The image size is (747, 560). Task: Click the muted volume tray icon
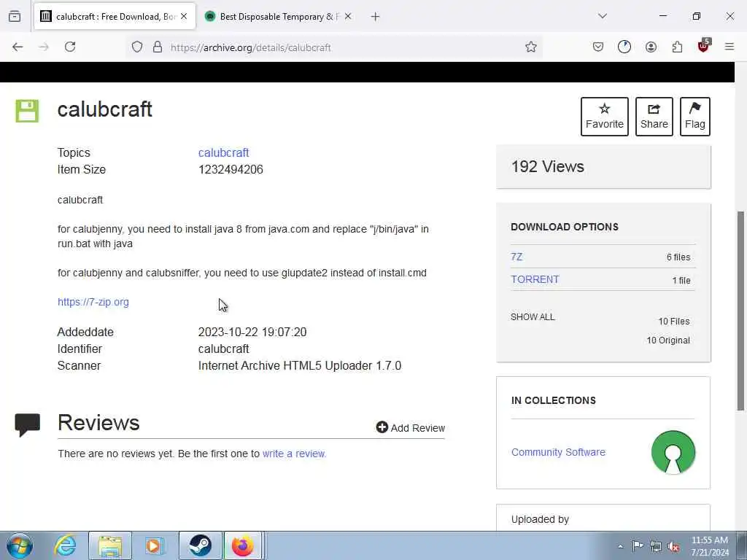click(x=673, y=547)
